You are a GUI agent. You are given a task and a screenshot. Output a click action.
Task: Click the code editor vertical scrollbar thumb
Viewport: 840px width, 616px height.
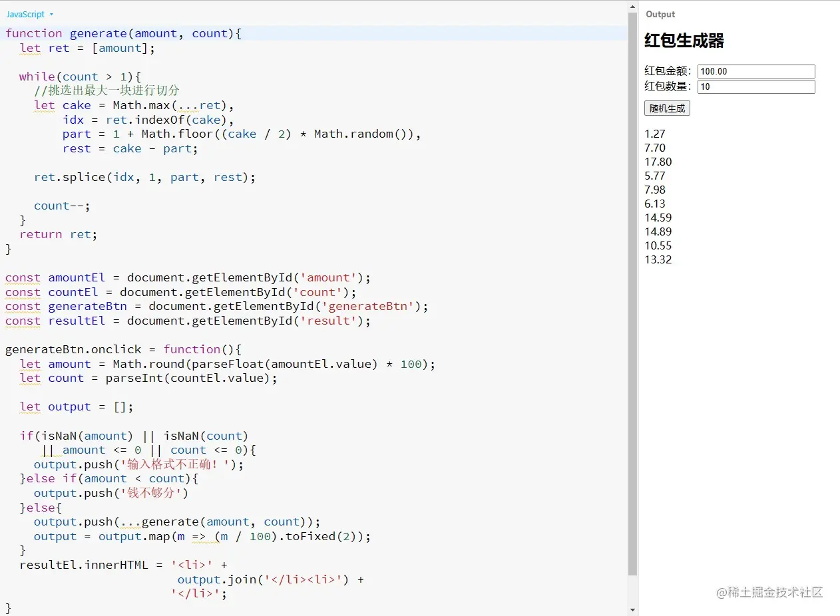click(633, 294)
